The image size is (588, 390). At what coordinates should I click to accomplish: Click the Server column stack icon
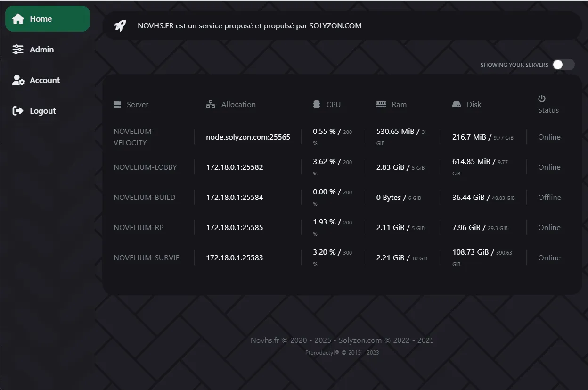point(117,104)
